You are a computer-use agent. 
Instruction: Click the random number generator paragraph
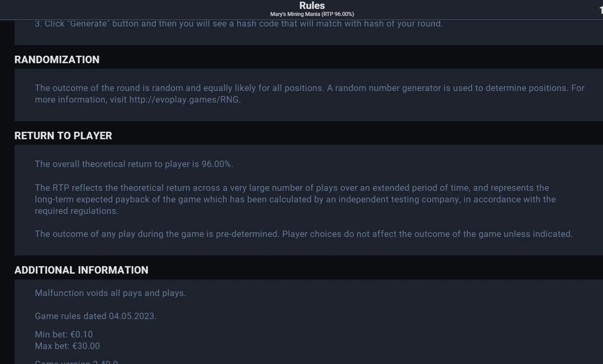click(x=309, y=94)
